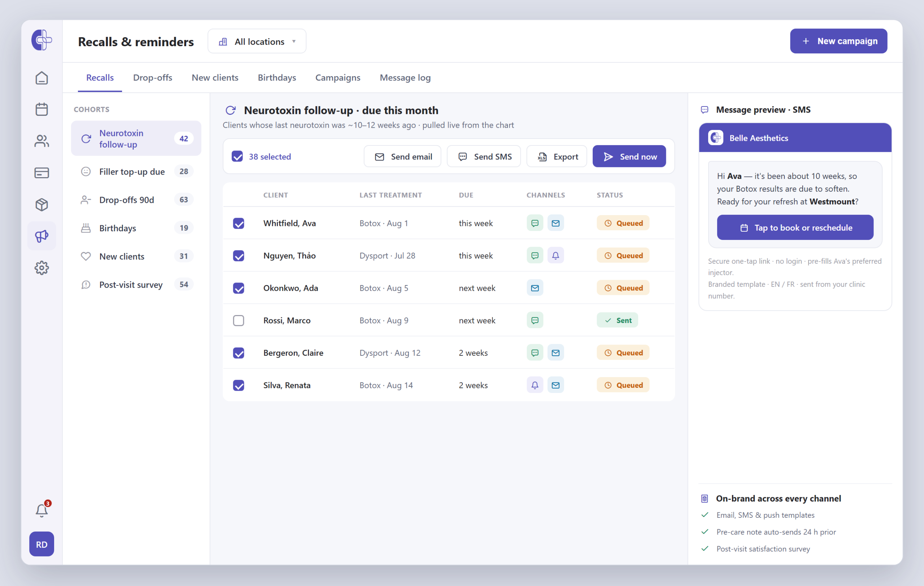
Task: Click the Message preview chat icon
Action: (x=705, y=110)
